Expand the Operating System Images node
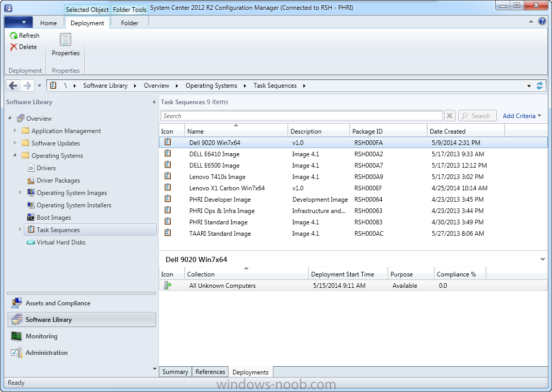This screenshot has height=392, width=552. pyautogui.click(x=20, y=192)
